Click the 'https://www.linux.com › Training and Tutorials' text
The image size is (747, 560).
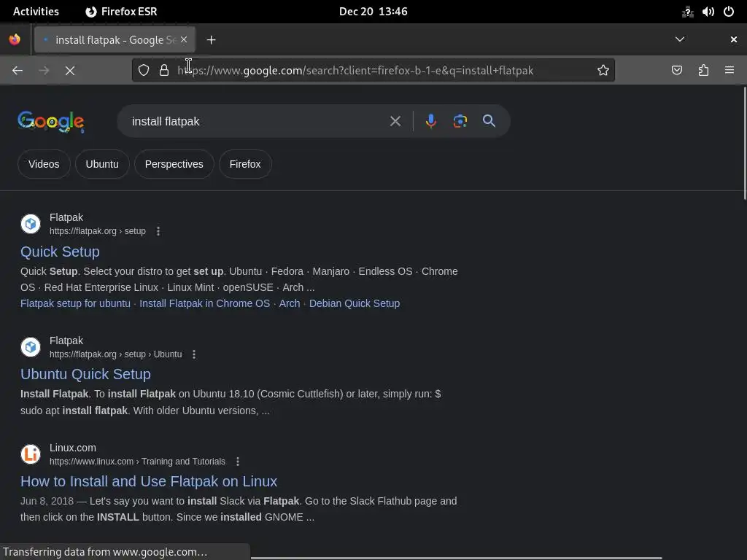[x=137, y=462]
